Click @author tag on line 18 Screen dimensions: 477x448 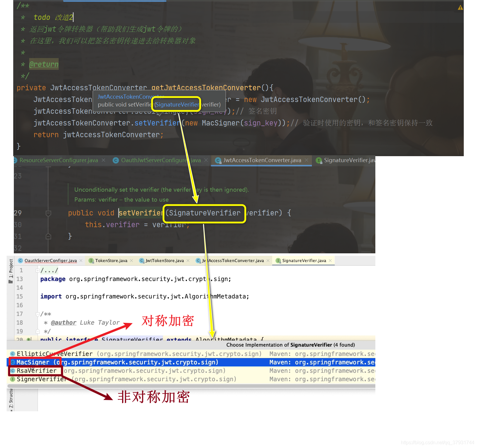point(63,323)
